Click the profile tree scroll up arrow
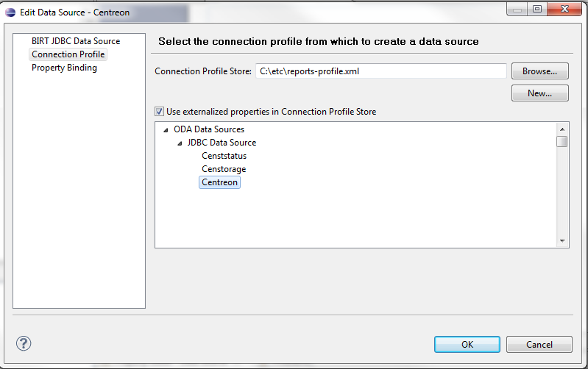The height and width of the screenshot is (369, 588). tap(562, 128)
